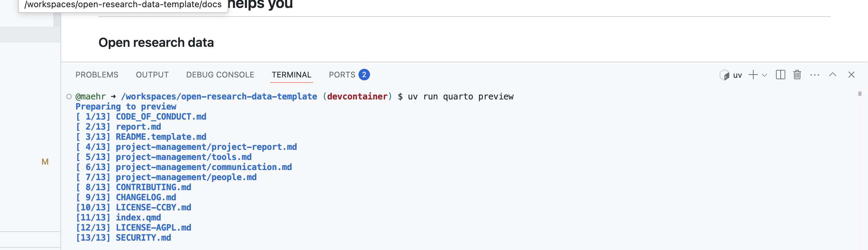Click SECURITY.md in terminal output
Image resolution: width=868 pixels, height=250 pixels.
click(x=143, y=238)
